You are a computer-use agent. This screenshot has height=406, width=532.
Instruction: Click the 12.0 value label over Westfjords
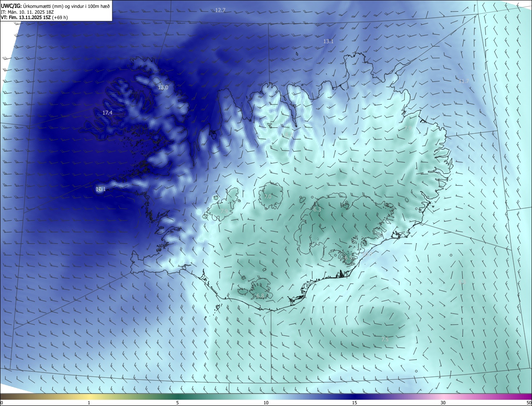click(x=163, y=87)
